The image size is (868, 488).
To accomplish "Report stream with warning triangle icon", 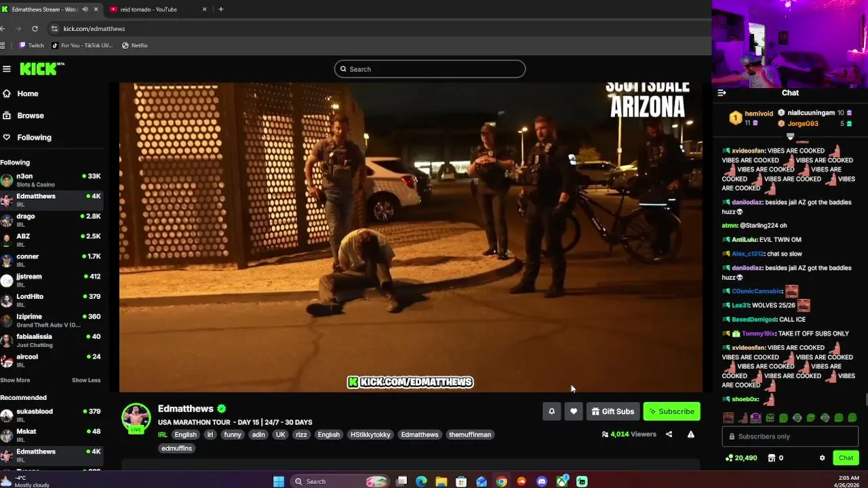I will pyautogui.click(x=690, y=434).
